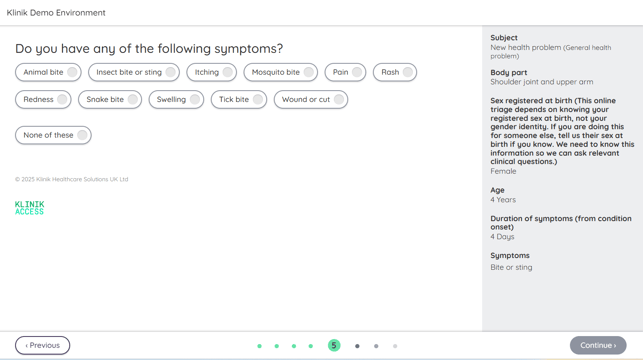The width and height of the screenshot is (643, 360).
Task: Select the Tick bite option
Action: pyautogui.click(x=239, y=100)
